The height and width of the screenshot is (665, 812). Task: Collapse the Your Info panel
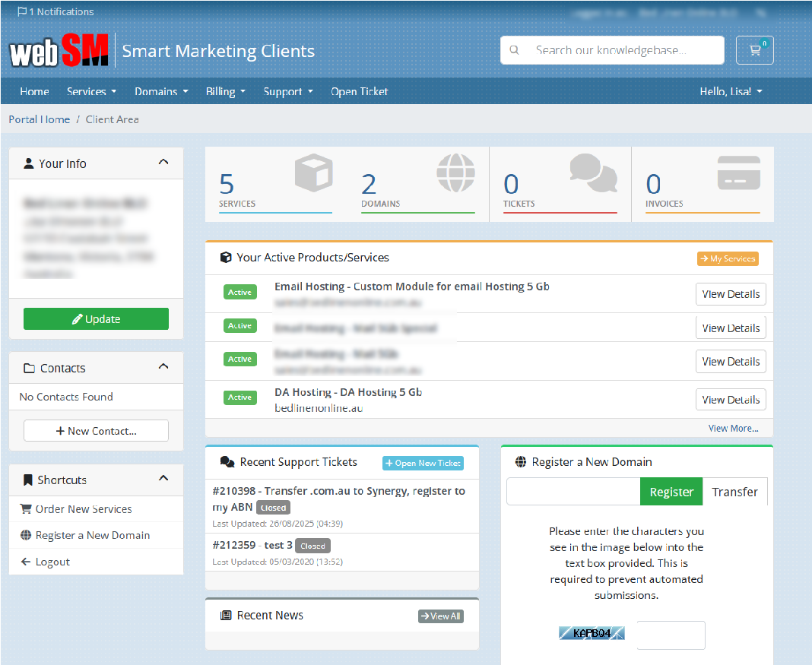(163, 163)
